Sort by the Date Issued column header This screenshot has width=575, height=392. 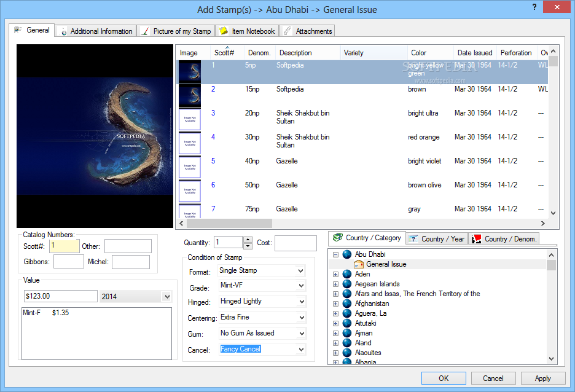(x=475, y=53)
